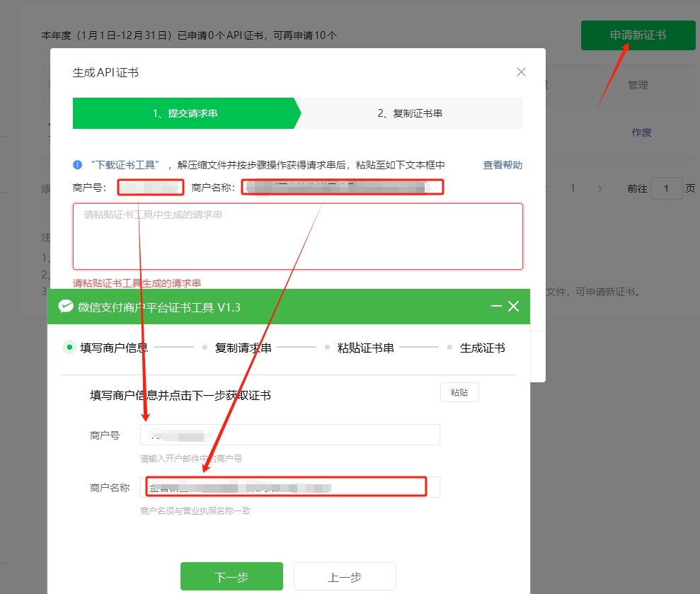Go to next page with the right chevron
This screenshot has height=594, width=700.
[599, 189]
